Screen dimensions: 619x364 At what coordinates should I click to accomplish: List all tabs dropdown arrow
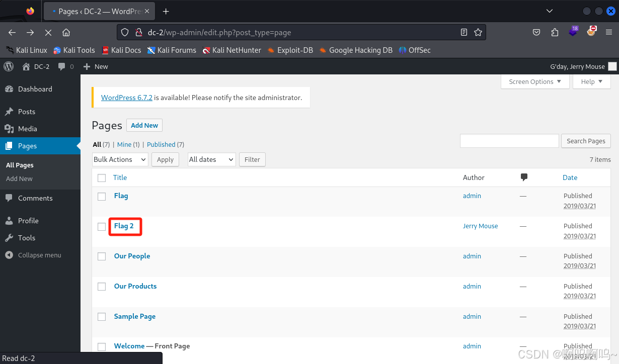pos(550,11)
